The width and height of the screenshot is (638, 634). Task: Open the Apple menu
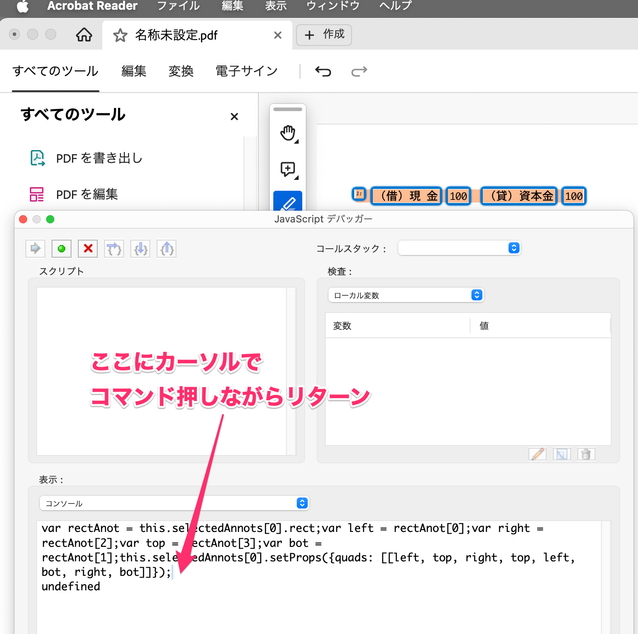(22, 7)
